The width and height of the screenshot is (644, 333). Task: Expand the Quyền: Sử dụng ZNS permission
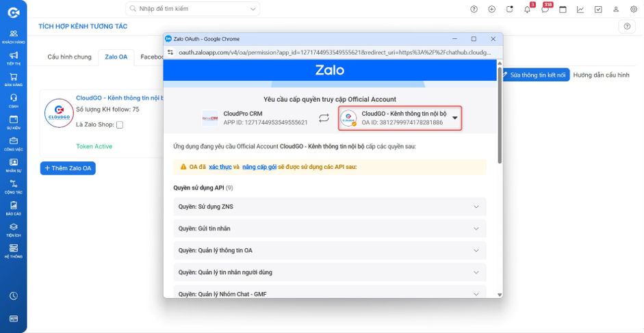(330, 207)
